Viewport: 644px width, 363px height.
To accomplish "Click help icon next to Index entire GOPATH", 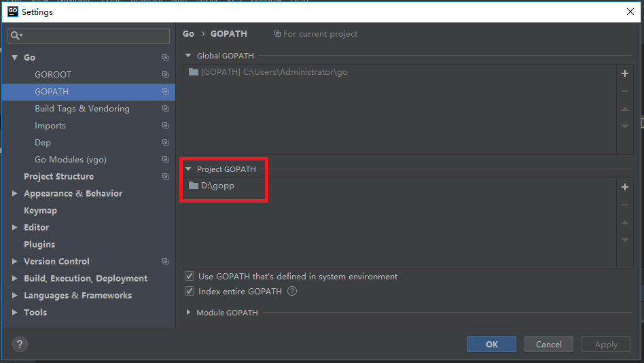I will tap(292, 292).
